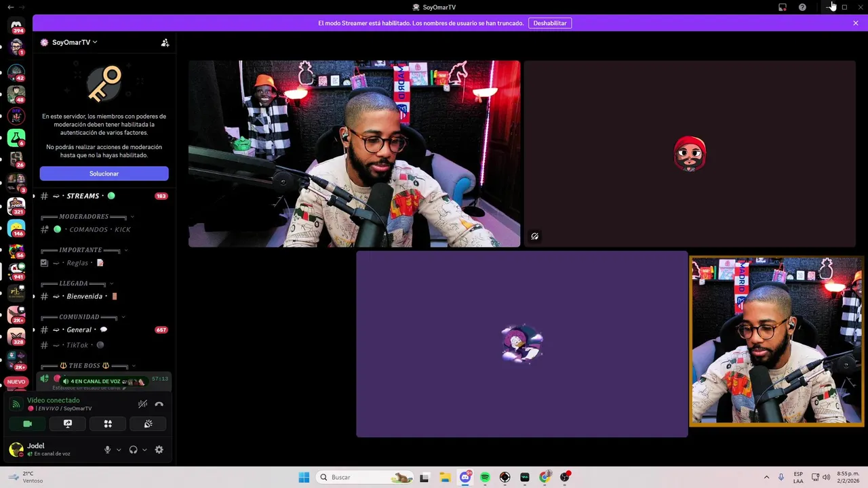
Task: Collapse the MODERADORES category
Action: tap(87, 217)
